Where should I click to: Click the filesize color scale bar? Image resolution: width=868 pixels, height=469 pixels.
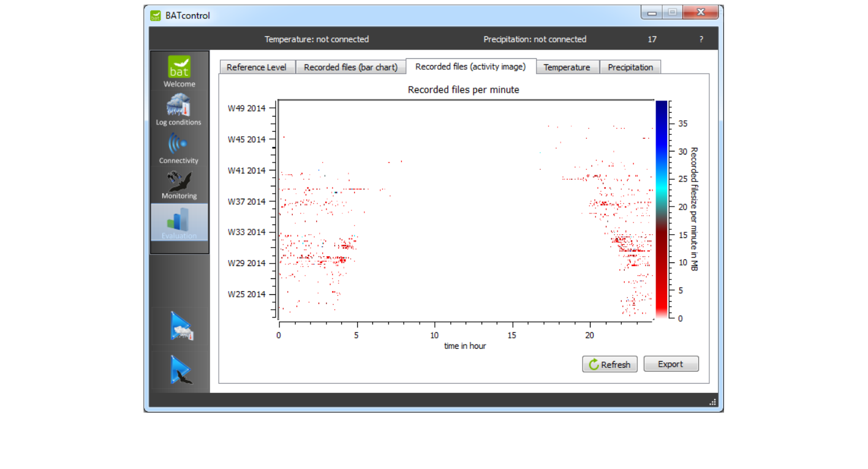(661, 208)
